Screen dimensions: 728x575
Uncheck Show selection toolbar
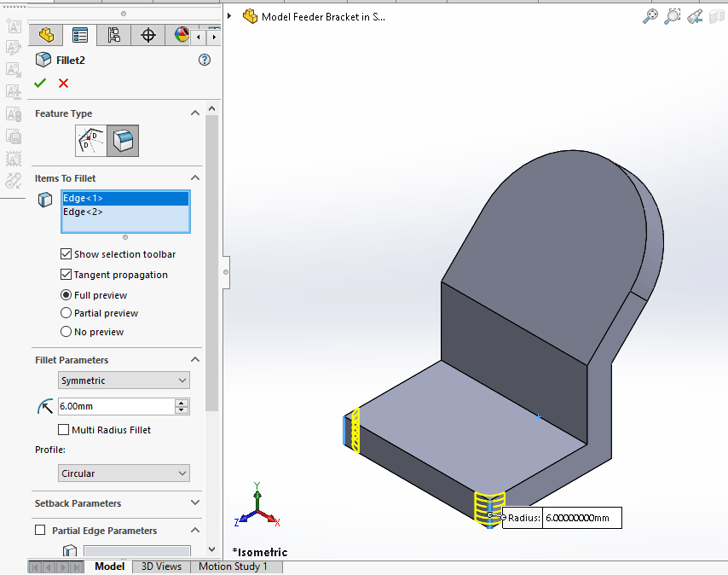(66, 254)
